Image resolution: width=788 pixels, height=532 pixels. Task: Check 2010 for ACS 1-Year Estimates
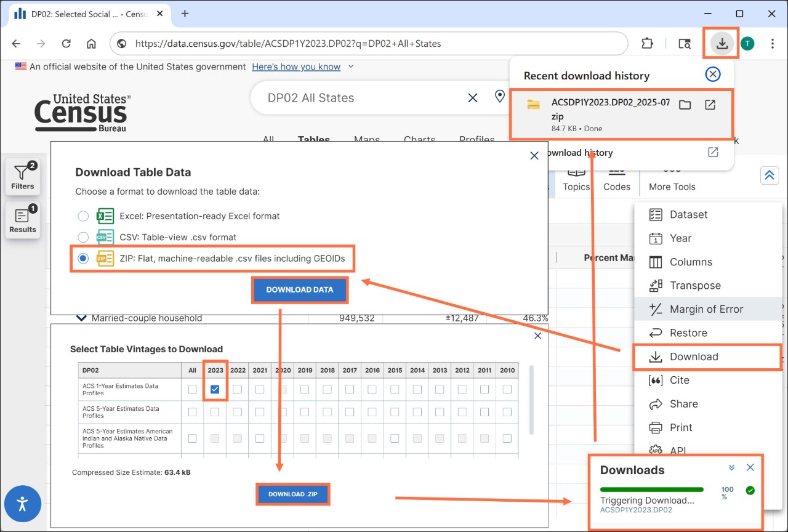pos(507,389)
